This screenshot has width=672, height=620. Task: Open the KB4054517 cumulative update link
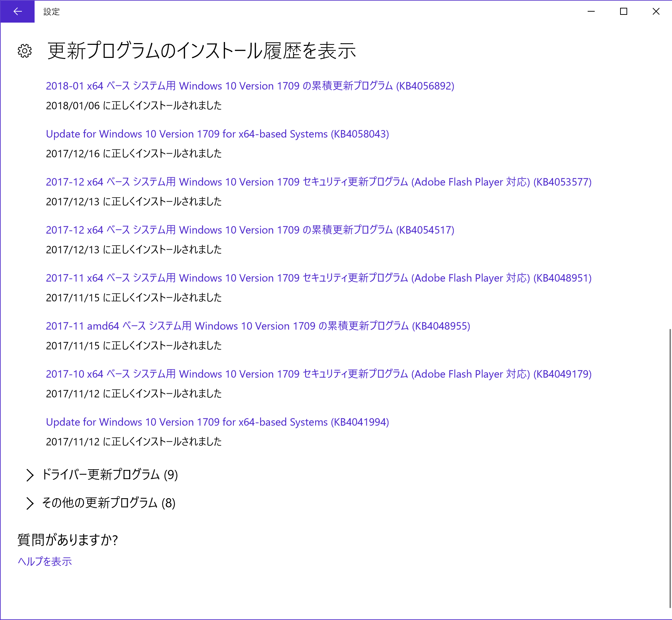[x=250, y=230]
